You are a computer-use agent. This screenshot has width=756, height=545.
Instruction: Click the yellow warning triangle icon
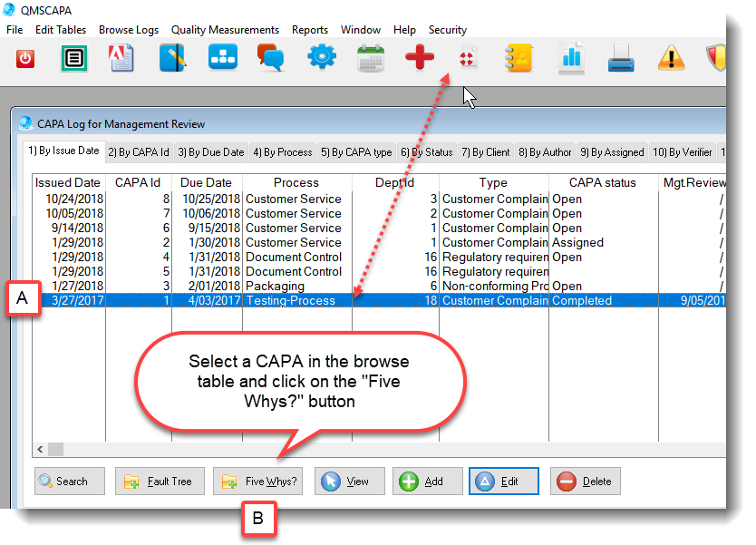(x=671, y=59)
